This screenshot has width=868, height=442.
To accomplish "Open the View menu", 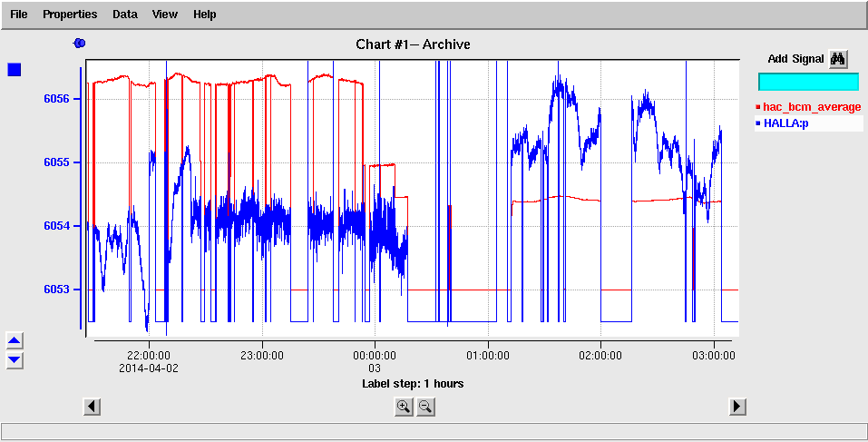I will coord(164,15).
